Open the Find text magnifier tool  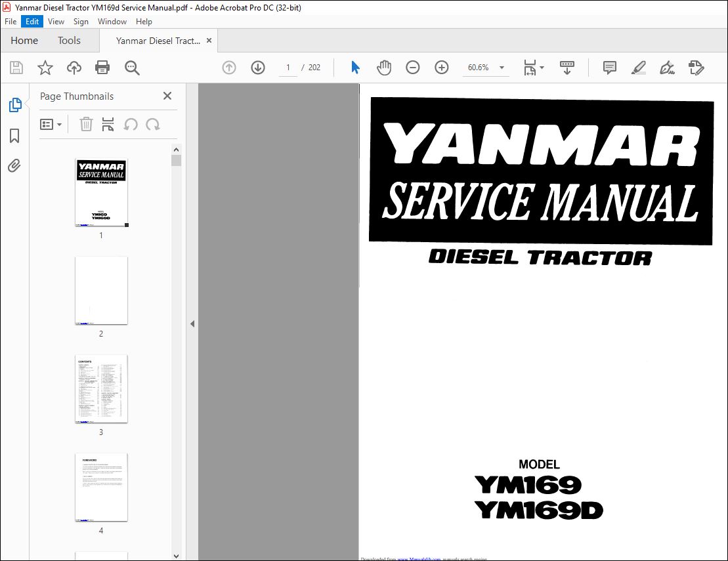tap(132, 68)
